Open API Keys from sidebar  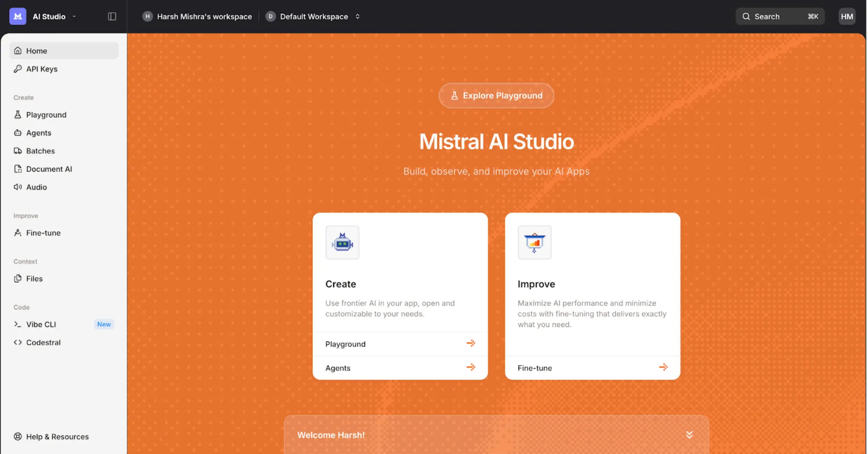(x=42, y=69)
